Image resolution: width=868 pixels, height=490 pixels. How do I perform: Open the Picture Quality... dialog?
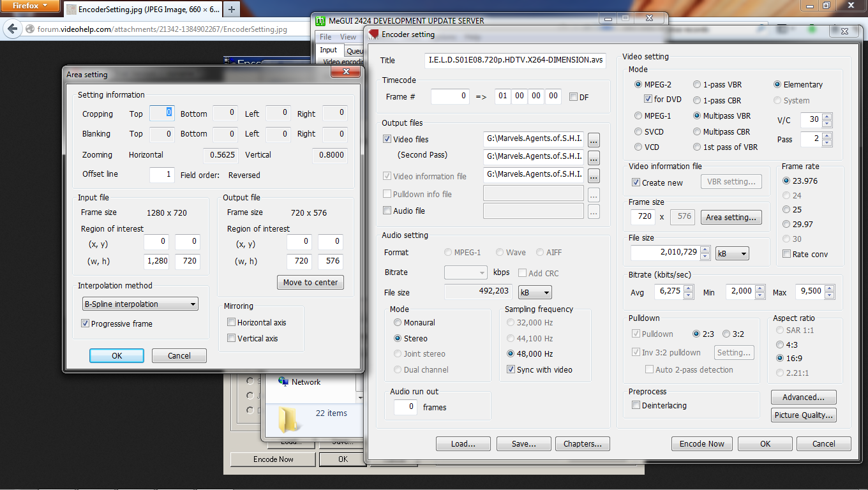(804, 415)
